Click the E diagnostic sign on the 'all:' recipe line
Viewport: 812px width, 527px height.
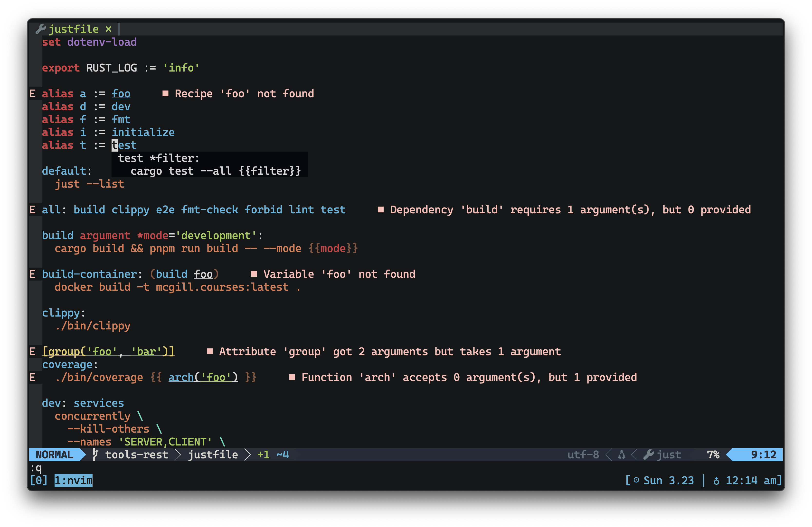pos(33,210)
